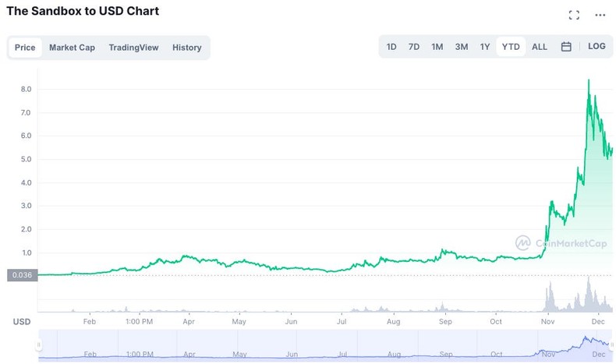616x364 pixels.
Task: Choose the 3M time range
Action: [462, 47]
